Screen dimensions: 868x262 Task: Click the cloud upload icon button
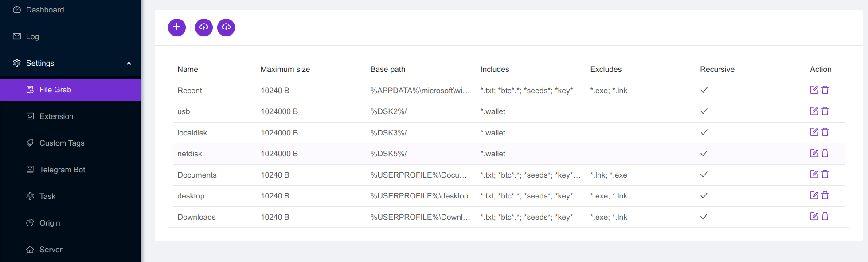tap(204, 28)
